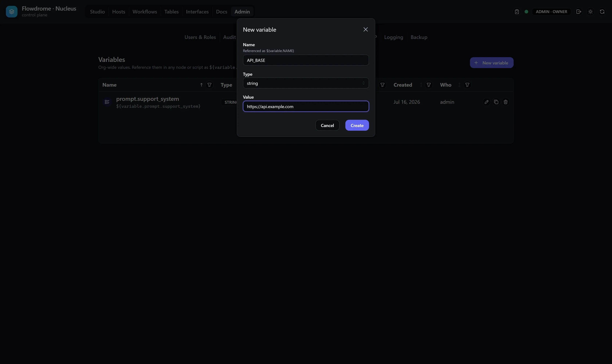Image resolution: width=612 pixels, height=364 pixels.
Task: Close the New variable dialog
Action: click(365, 29)
